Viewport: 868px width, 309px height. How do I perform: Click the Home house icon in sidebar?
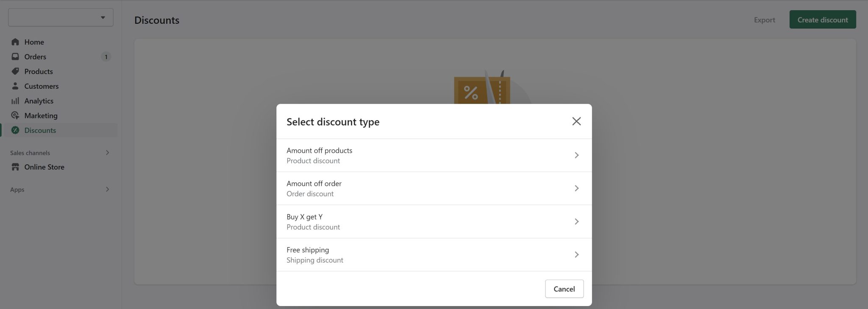(15, 42)
